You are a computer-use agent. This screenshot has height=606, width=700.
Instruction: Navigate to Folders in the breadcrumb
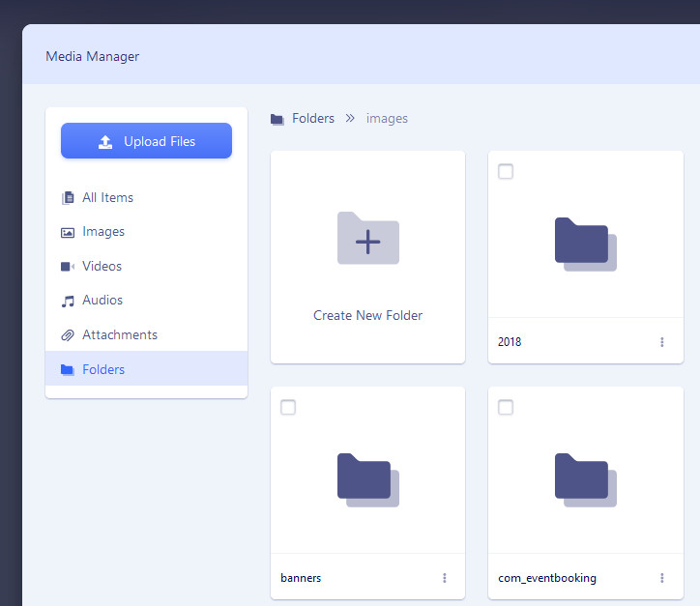pyautogui.click(x=313, y=119)
